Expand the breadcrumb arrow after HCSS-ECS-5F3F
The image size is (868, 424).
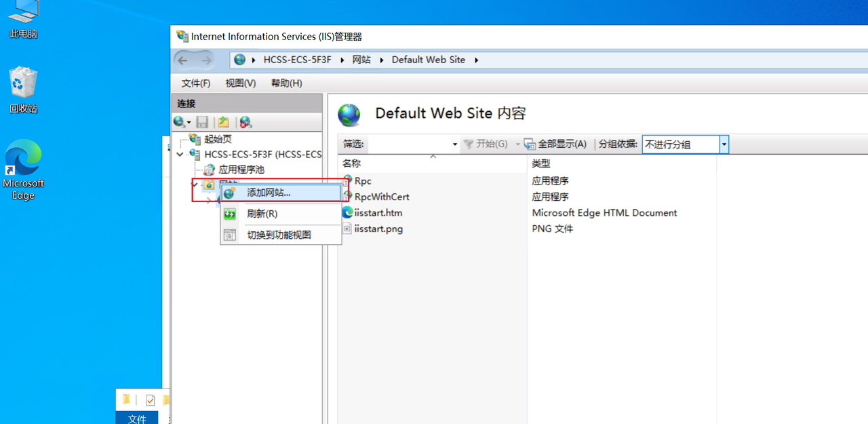click(342, 60)
